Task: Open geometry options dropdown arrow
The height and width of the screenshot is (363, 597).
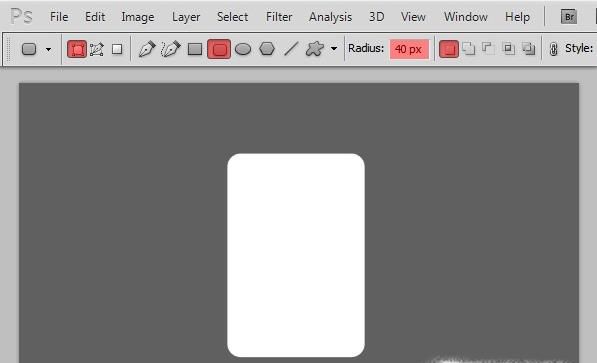Action: click(334, 49)
